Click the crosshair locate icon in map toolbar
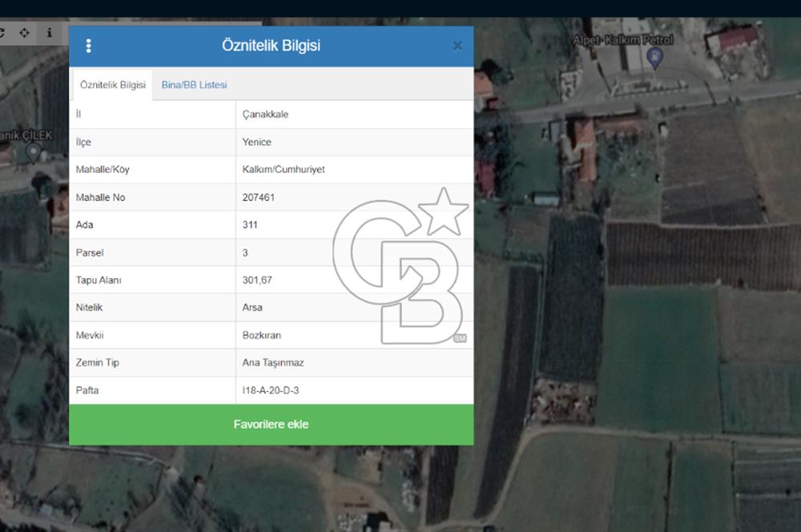This screenshot has width=801, height=532. pyautogui.click(x=24, y=33)
